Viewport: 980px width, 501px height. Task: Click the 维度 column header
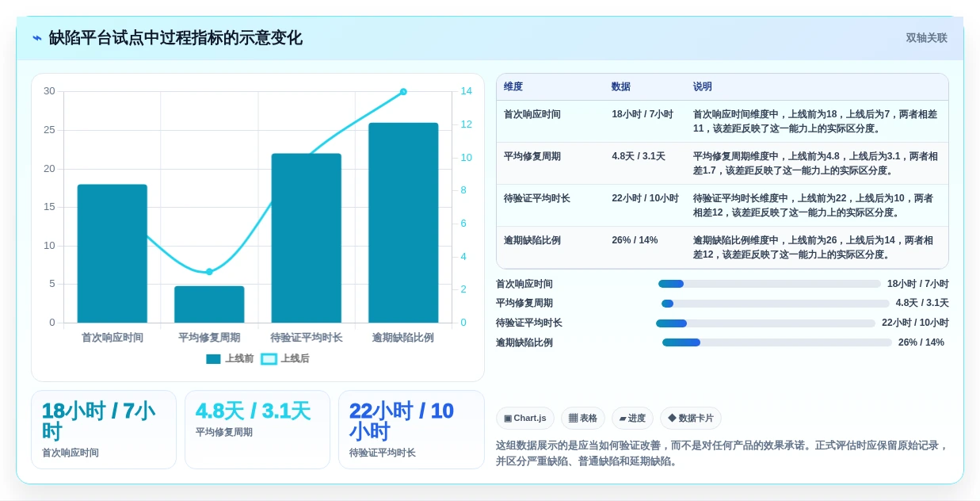pos(513,87)
